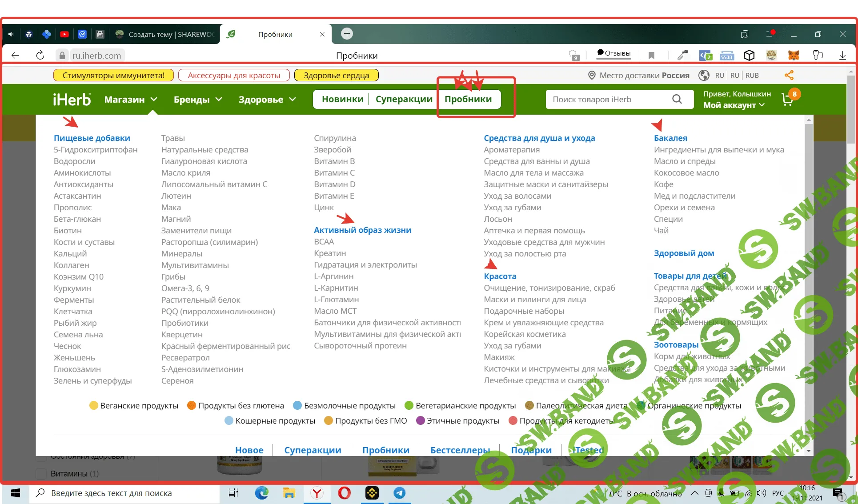Click the Стимуляторы иммунитета! banner button

pos(113,75)
